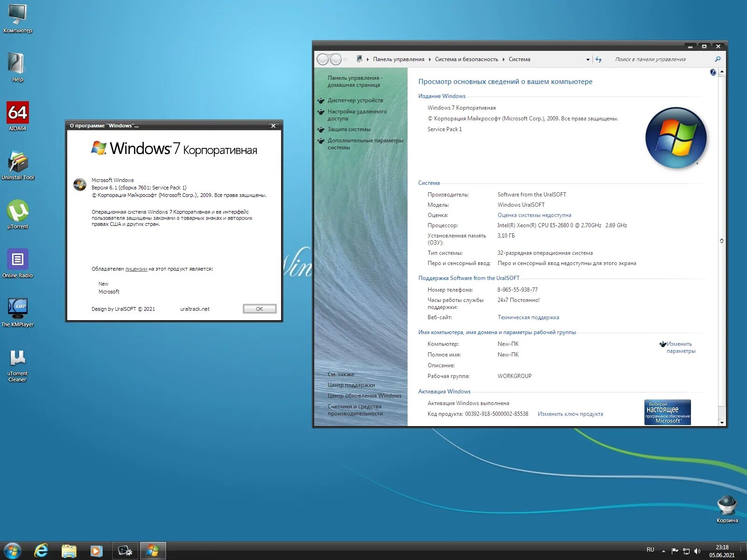This screenshot has height=560, width=747.
Task: Open RU language indicator in taskbar
Action: click(650, 550)
